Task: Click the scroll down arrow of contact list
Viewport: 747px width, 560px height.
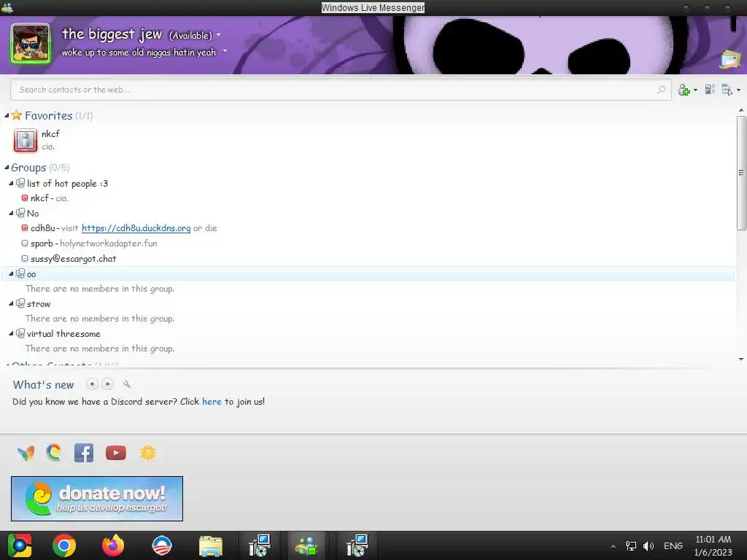Action: click(741, 359)
